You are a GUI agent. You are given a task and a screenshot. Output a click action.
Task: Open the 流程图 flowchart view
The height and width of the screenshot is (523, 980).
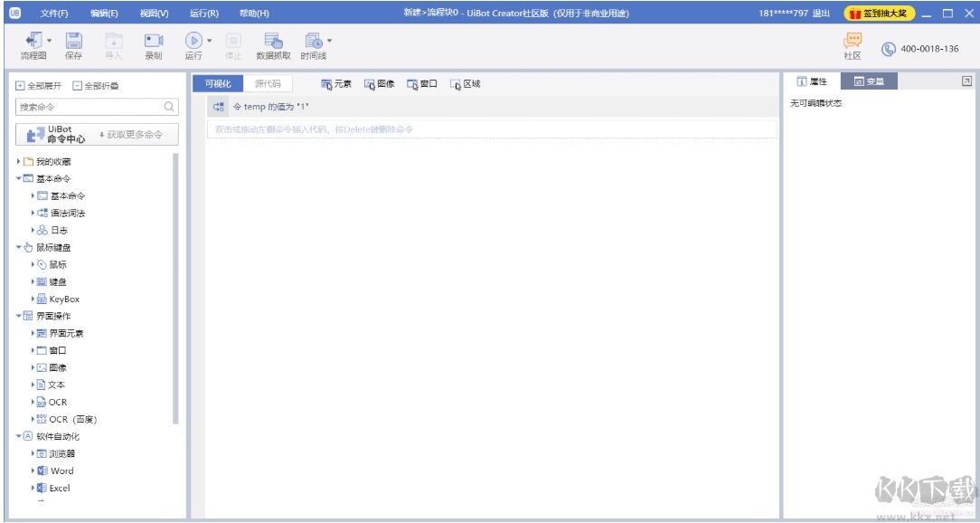33,46
